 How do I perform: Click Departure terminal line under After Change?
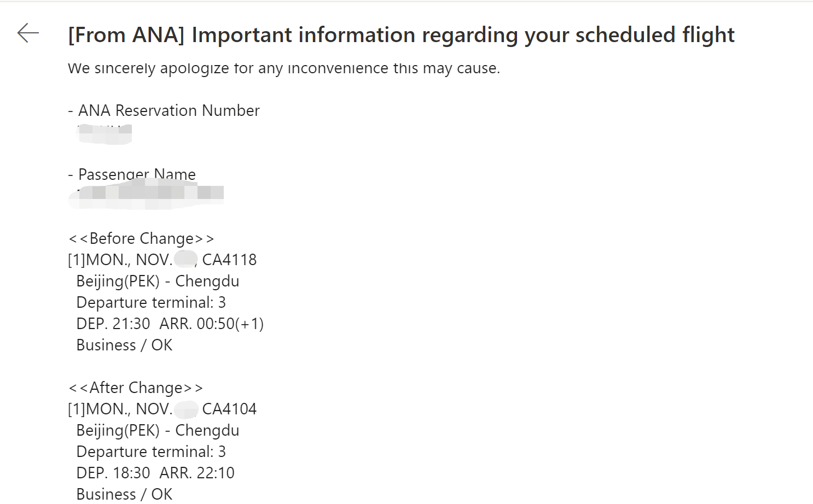pyautogui.click(x=151, y=452)
